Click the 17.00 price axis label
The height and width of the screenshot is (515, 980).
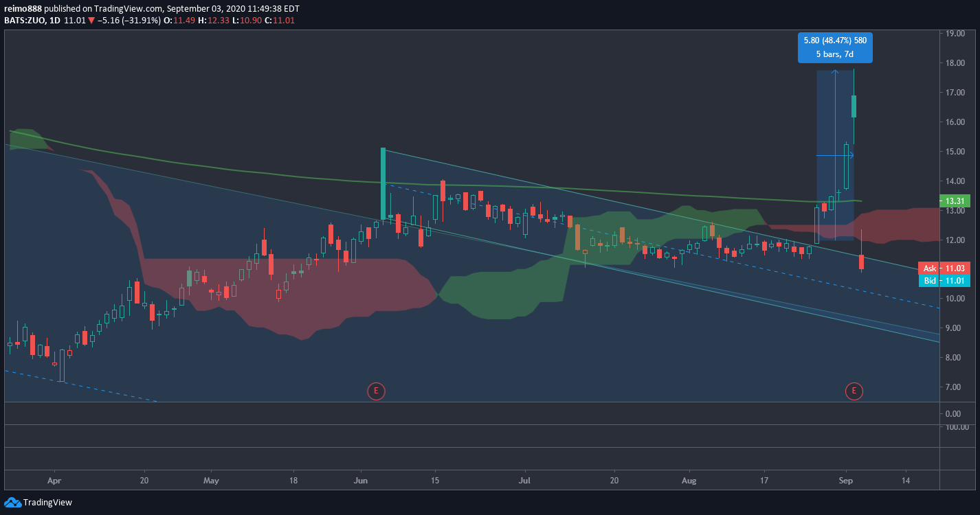[x=956, y=93]
